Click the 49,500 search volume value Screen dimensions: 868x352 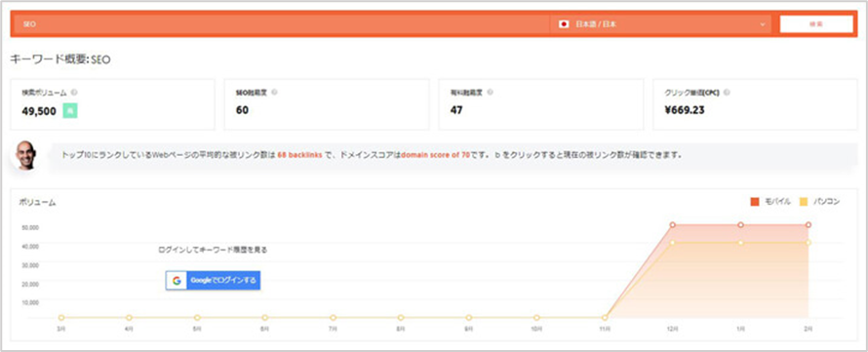[39, 111]
